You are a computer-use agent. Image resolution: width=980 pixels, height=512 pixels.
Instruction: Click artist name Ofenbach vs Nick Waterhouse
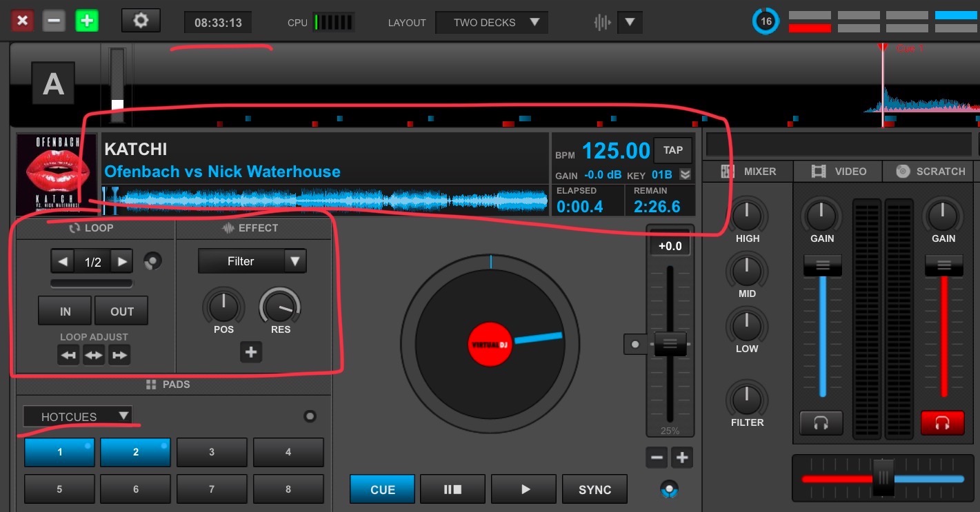click(222, 172)
